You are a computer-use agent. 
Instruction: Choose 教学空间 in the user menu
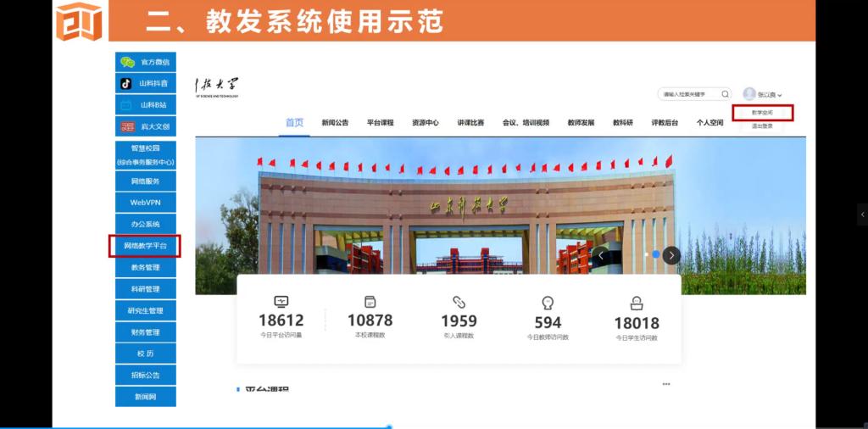coord(762,113)
